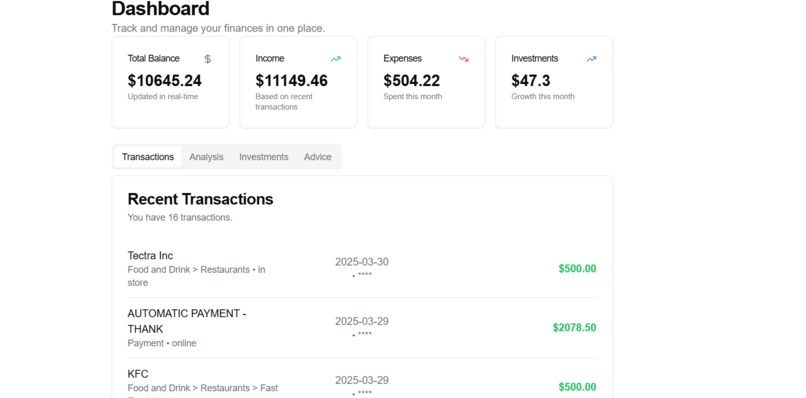Click the Recent Transactions heading

(200, 199)
